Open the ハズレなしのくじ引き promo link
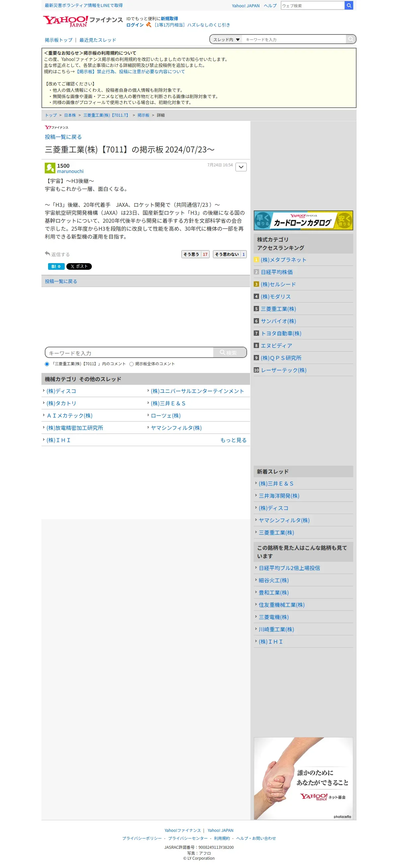The width and height of the screenshot is (398, 868). coord(192,25)
